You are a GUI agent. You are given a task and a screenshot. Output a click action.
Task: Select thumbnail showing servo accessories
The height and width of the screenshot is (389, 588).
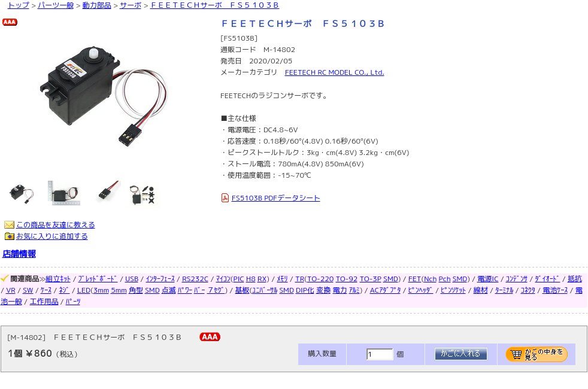click(143, 194)
